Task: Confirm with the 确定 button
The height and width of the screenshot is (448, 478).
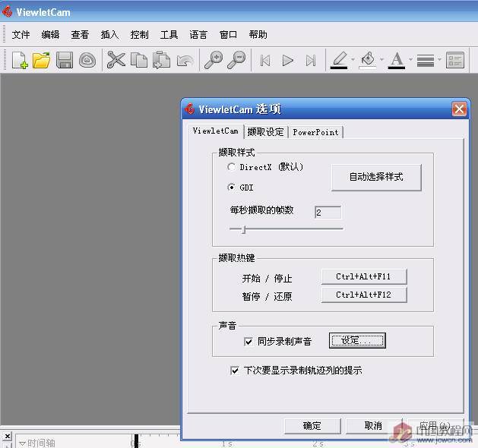Action: point(312,426)
